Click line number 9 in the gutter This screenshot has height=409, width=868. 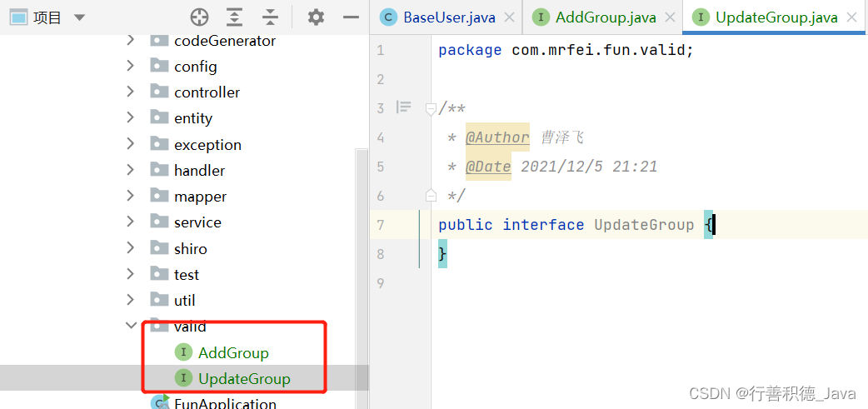[x=380, y=283]
